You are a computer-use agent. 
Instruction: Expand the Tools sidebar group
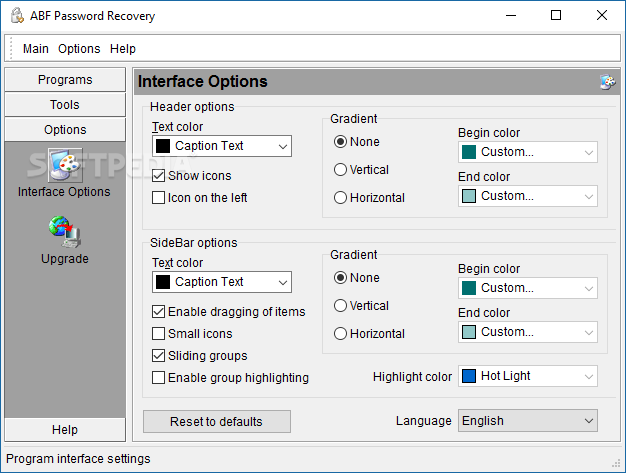tap(65, 105)
